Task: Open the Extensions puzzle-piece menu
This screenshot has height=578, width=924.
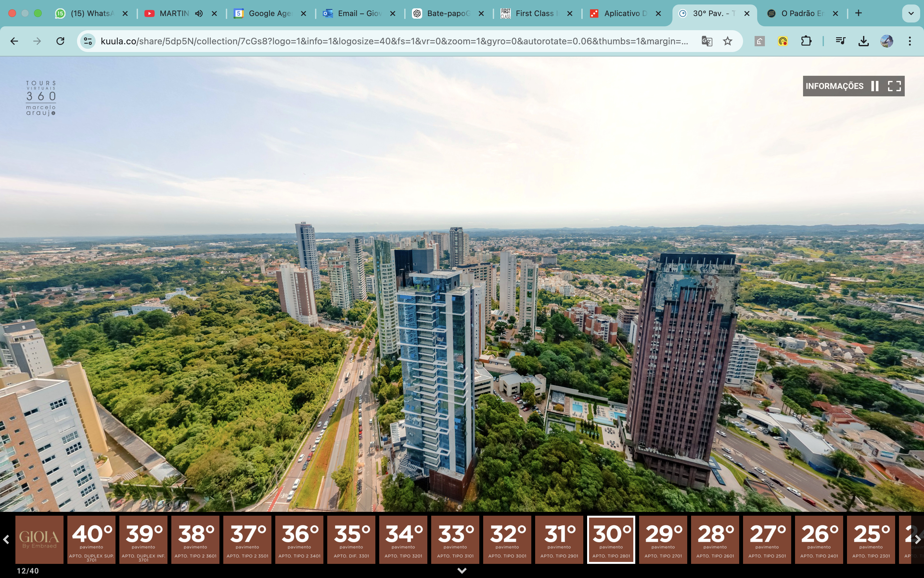Action: [x=806, y=41]
